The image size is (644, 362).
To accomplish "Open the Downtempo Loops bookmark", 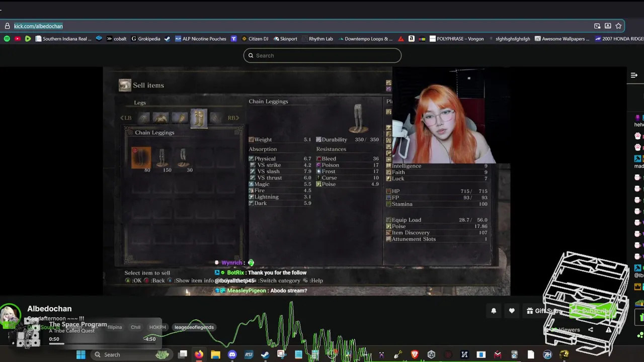I will pyautogui.click(x=365, y=39).
